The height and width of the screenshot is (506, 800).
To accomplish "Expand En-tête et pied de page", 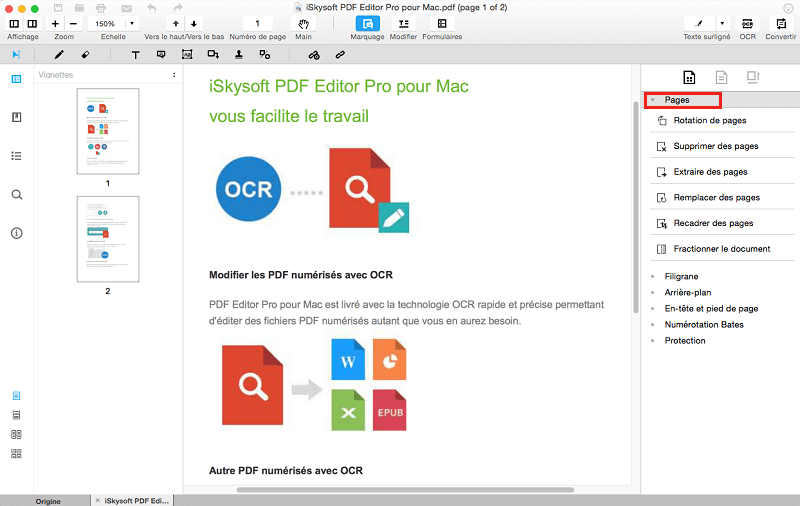I will point(653,309).
